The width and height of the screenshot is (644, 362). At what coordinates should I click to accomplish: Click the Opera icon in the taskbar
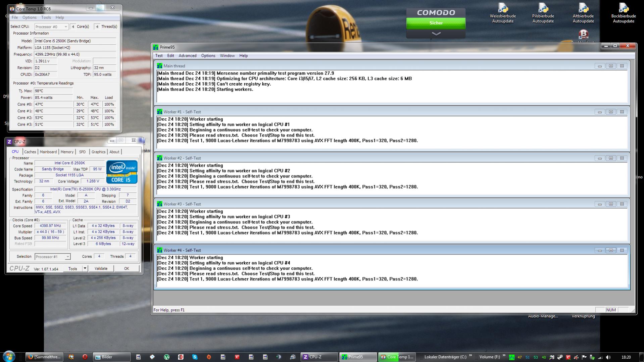[85, 357]
